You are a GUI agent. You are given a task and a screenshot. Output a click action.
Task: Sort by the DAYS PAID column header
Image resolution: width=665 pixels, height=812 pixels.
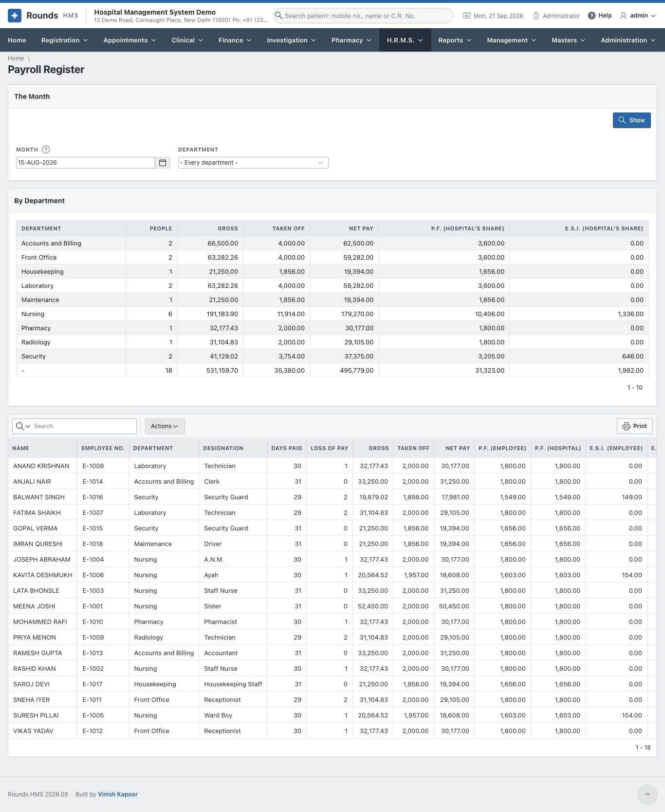point(287,448)
